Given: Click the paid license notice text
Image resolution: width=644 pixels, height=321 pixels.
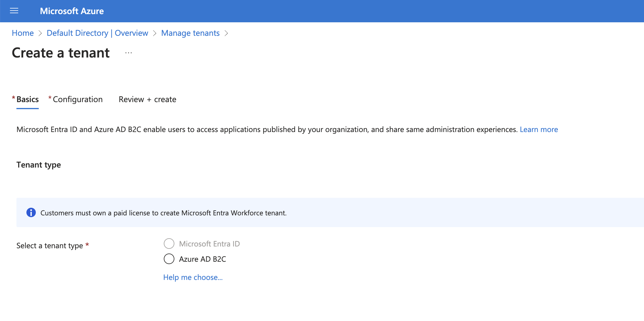Looking at the screenshot, I should pyautogui.click(x=163, y=213).
